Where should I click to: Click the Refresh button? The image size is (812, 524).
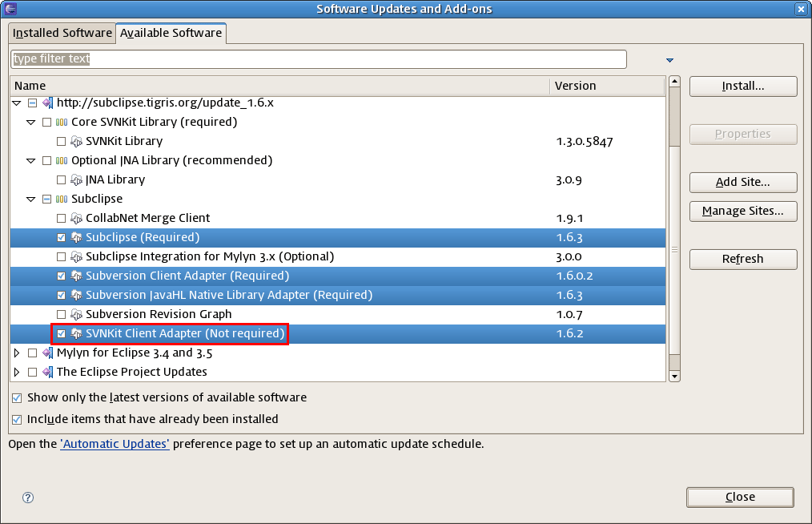pos(743,259)
